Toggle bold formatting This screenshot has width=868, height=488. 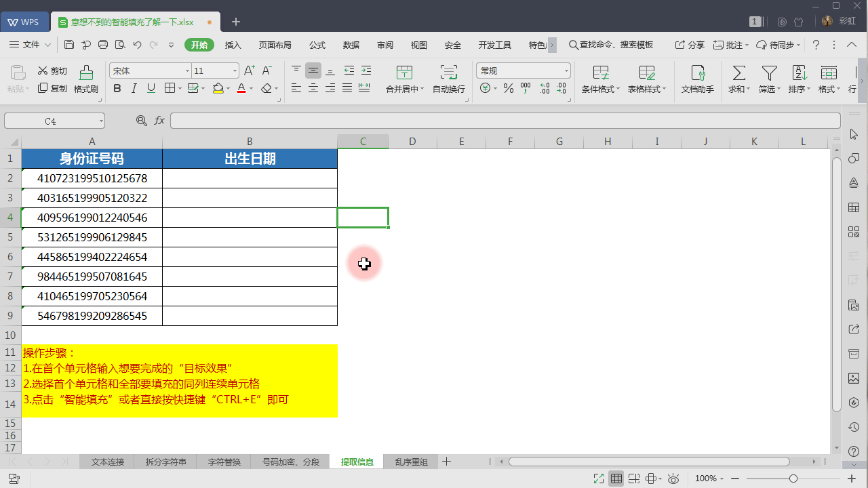(117, 88)
